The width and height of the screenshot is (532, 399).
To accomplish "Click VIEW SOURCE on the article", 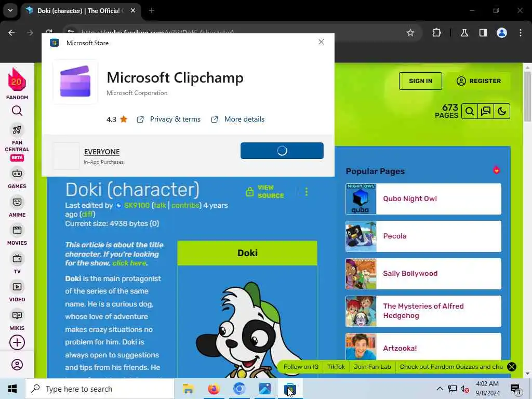I will (x=265, y=192).
